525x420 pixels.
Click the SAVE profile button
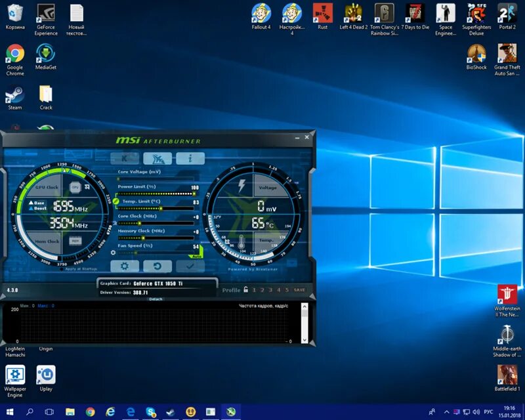click(299, 290)
